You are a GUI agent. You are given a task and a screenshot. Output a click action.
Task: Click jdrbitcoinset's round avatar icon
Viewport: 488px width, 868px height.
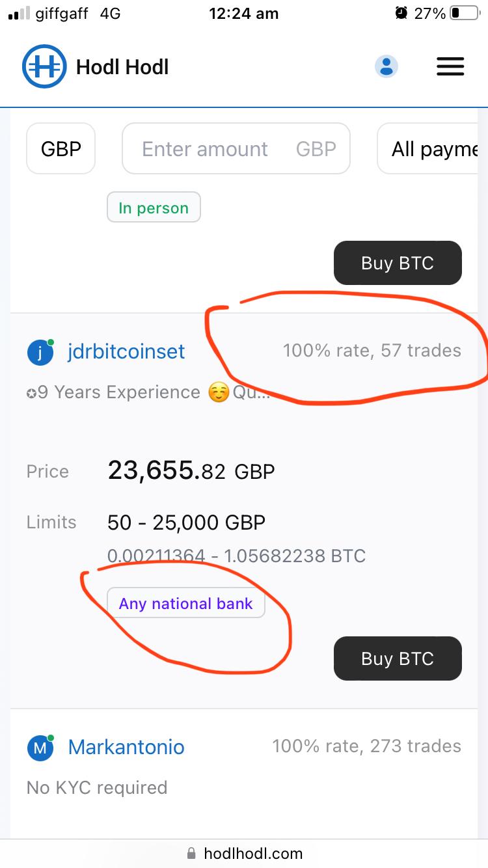[40, 352]
